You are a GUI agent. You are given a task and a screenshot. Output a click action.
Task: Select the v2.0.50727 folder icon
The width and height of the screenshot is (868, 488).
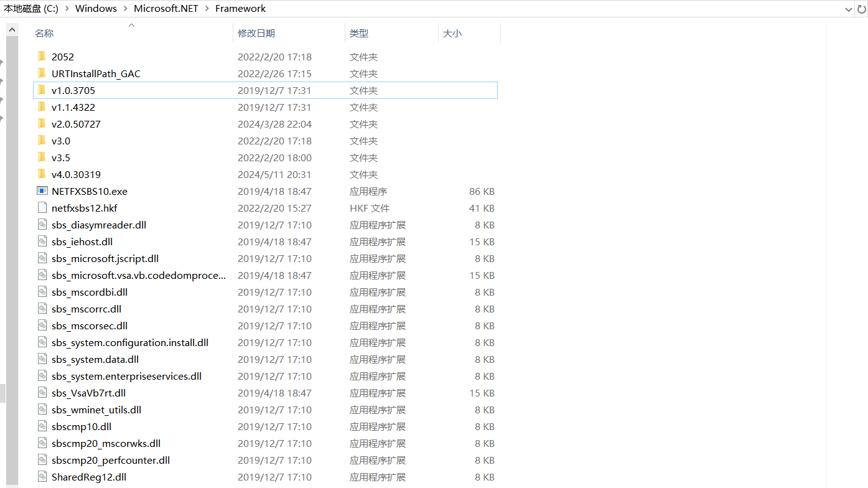tap(42, 124)
